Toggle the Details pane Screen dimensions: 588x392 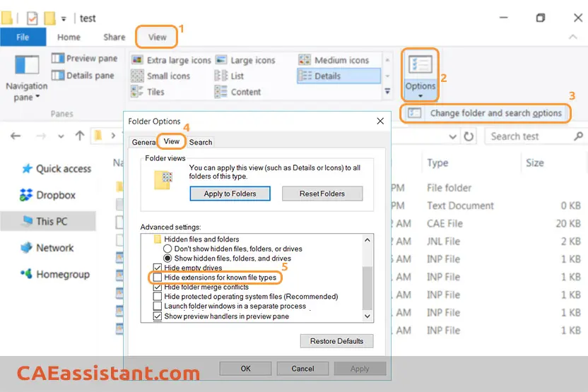83,76
